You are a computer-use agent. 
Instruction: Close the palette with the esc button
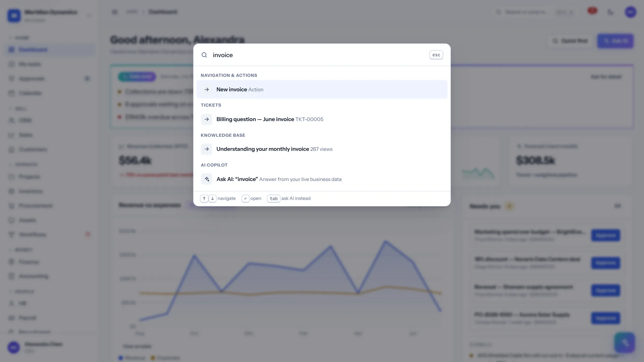pyautogui.click(x=436, y=55)
